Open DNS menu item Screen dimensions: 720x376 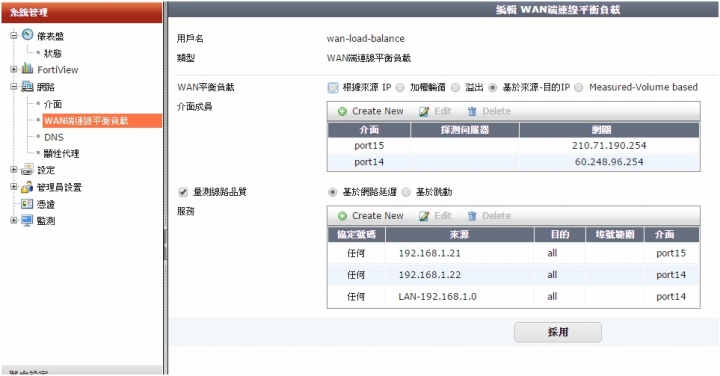(54, 137)
